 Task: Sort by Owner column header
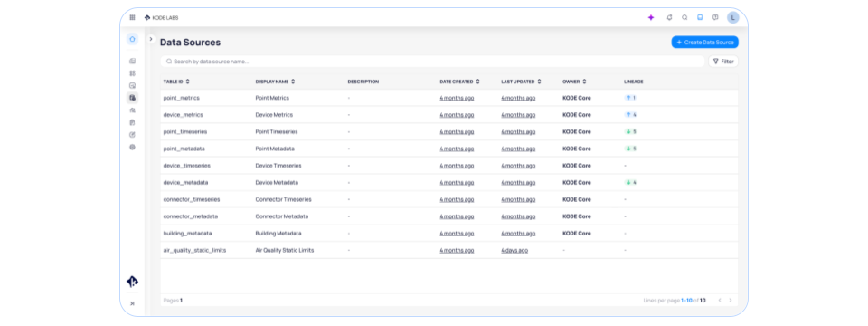pos(574,81)
